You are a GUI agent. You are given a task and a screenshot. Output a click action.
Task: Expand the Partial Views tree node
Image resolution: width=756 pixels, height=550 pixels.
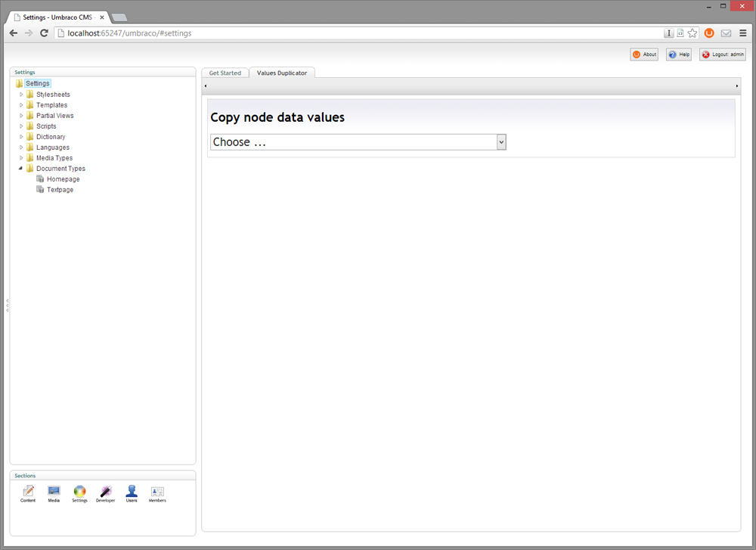(x=20, y=116)
